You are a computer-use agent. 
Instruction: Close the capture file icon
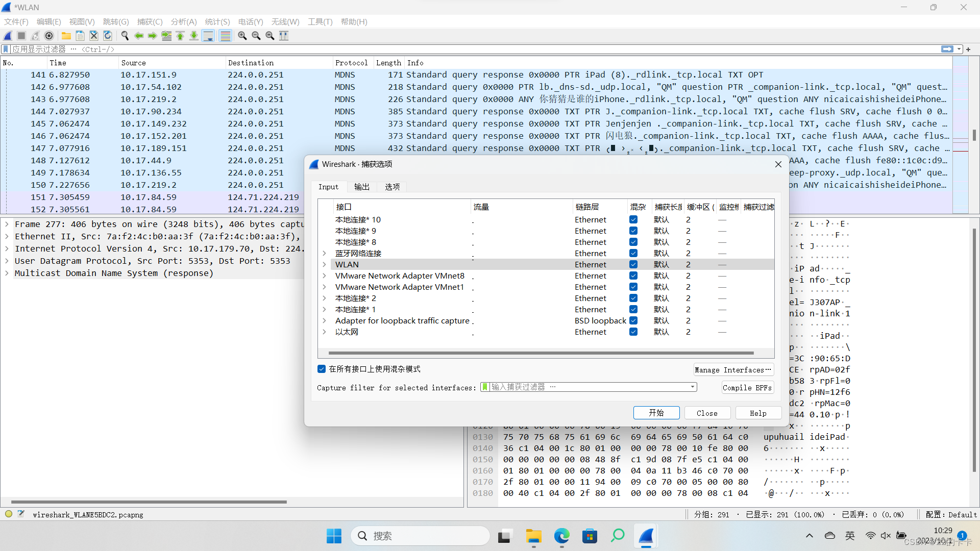[94, 36]
